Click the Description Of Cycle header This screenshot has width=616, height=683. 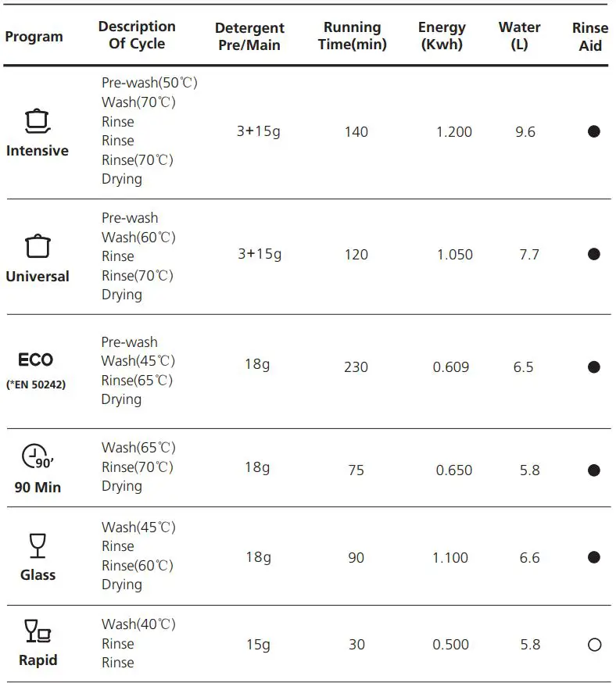(137, 35)
